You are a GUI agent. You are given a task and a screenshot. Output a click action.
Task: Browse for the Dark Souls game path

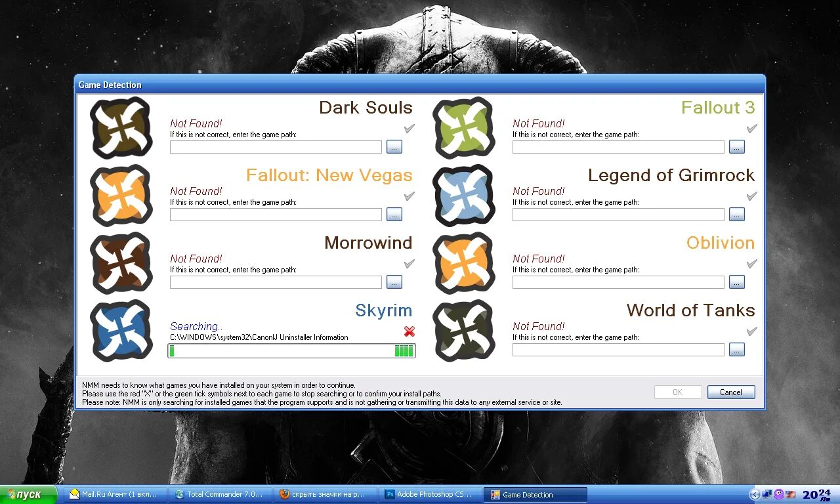(x=394, y=147)
